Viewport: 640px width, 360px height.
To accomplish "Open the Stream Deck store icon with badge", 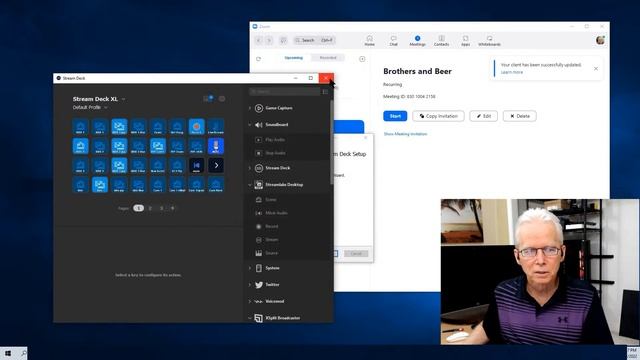I will tap(208, 98).
